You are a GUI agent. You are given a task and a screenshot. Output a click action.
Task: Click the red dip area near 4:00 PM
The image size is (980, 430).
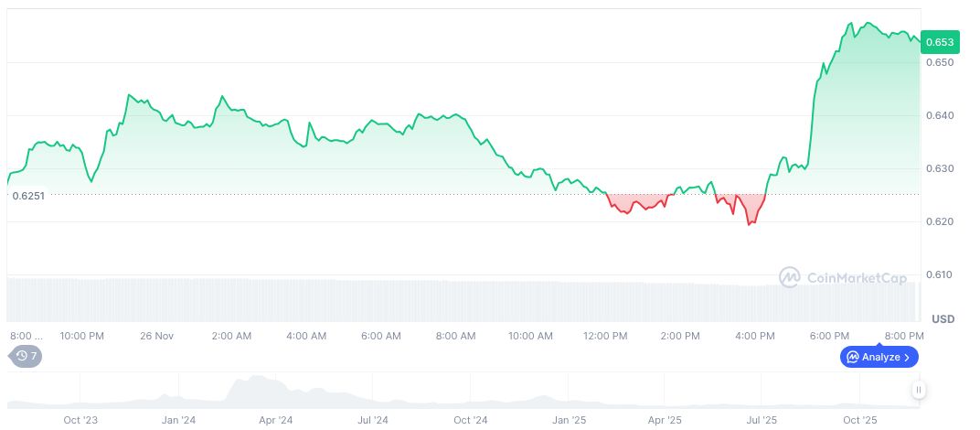[751, 210]
